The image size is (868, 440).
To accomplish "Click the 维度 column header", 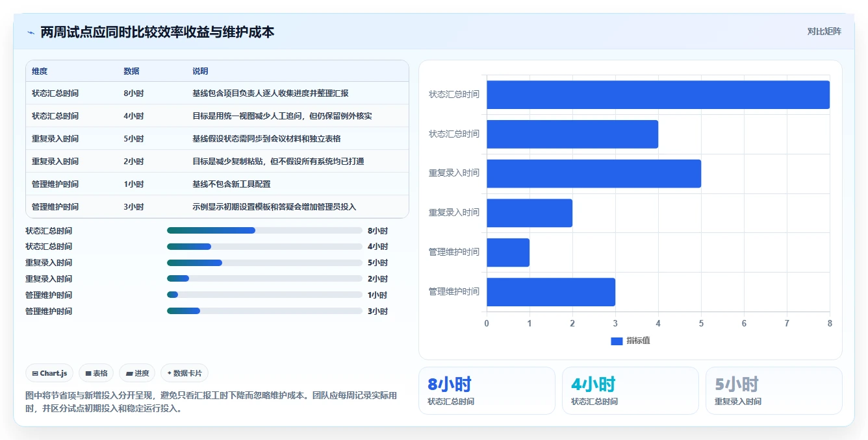I will (x=40, y=71).
